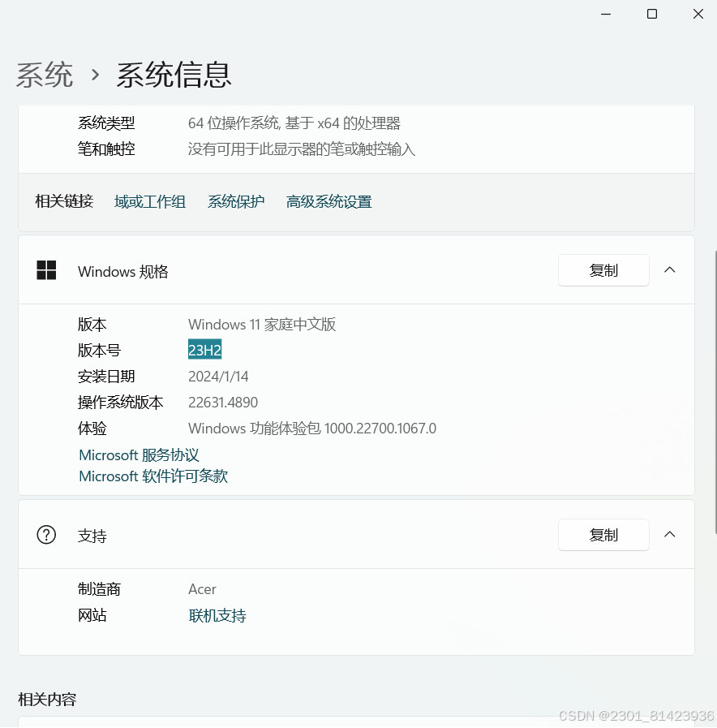Open the 系统保护 link
Image resolution: width=717 pixels, height=728 pixels.
click(x=236, y=202)
